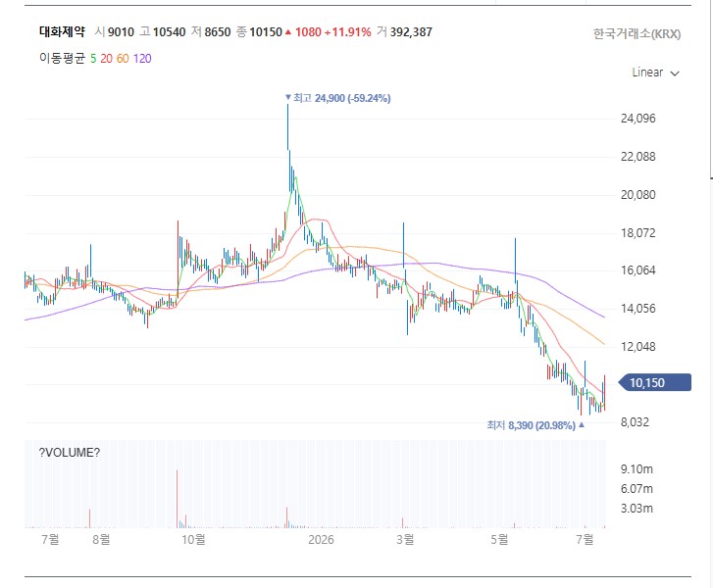Click the volume figure 392,387
713x588 pixels.
[411, 32]
